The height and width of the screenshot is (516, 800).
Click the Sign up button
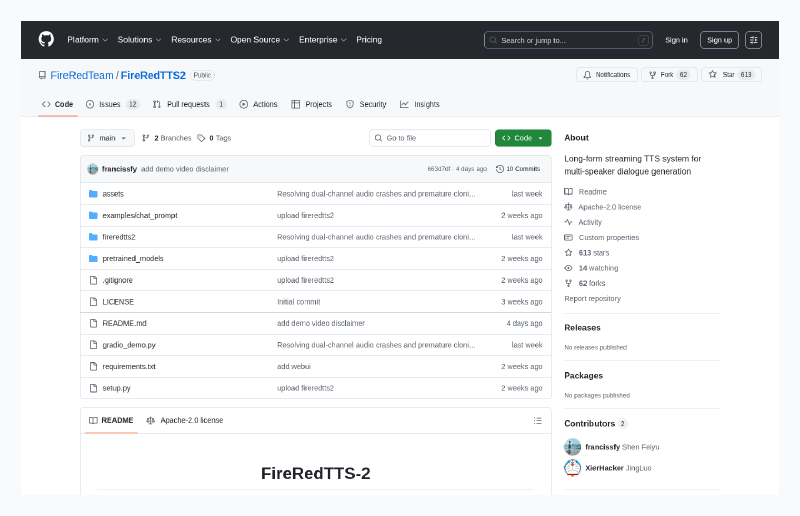(x=719, y=40)
